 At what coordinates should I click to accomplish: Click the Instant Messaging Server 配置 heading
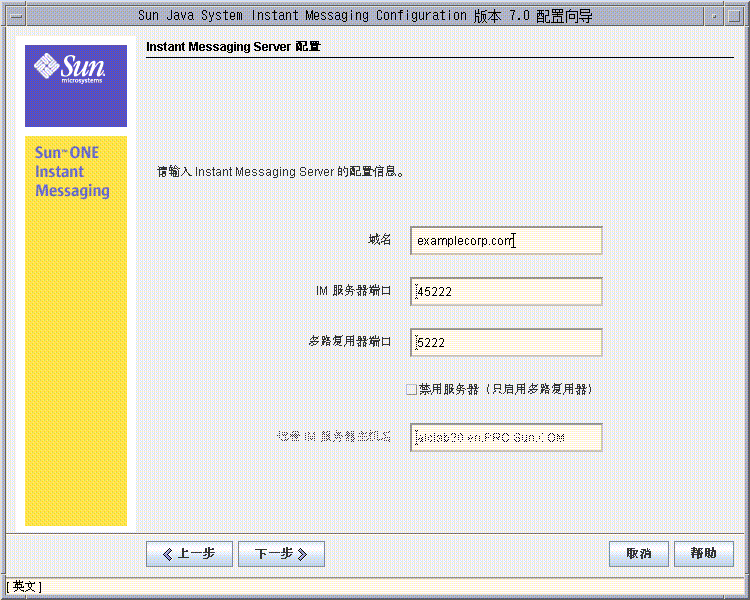tap(233, 47)
